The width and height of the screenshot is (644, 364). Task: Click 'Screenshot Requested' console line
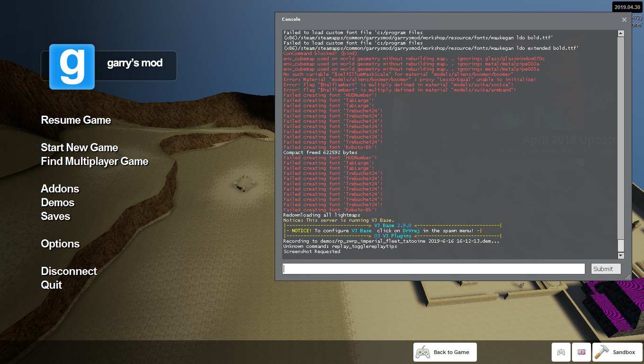click(x=312, y=252)
